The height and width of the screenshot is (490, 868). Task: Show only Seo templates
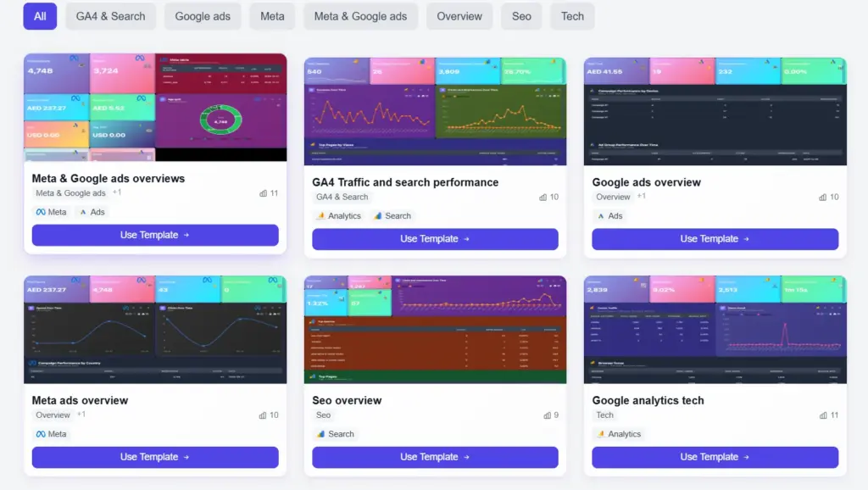point(521,16)
